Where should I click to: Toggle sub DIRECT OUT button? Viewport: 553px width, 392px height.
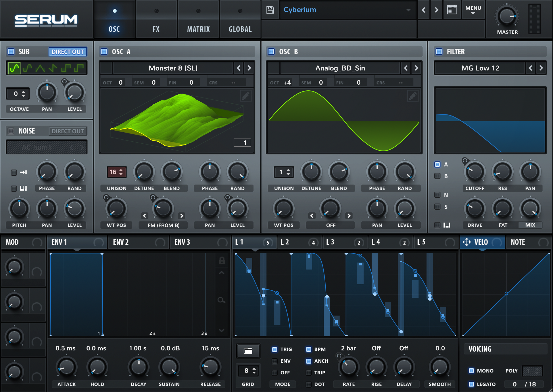coord(68,52)
